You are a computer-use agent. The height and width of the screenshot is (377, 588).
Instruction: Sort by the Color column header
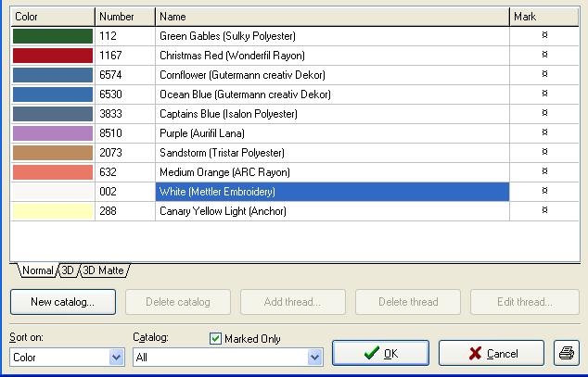(53, 17)
